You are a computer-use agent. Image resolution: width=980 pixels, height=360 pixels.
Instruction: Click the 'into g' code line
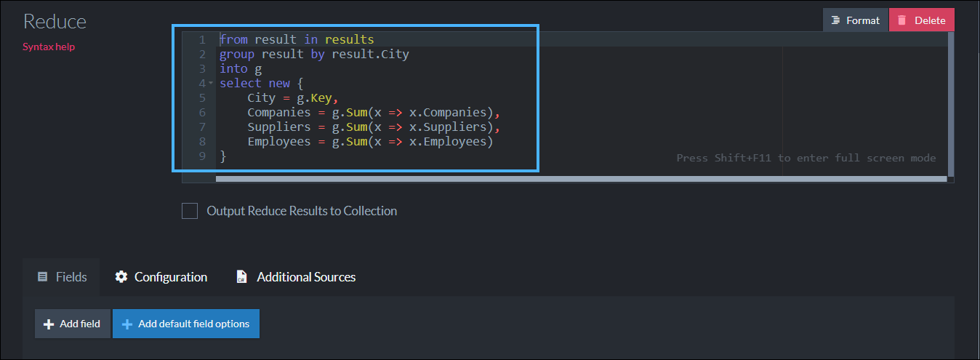point(241,68)
